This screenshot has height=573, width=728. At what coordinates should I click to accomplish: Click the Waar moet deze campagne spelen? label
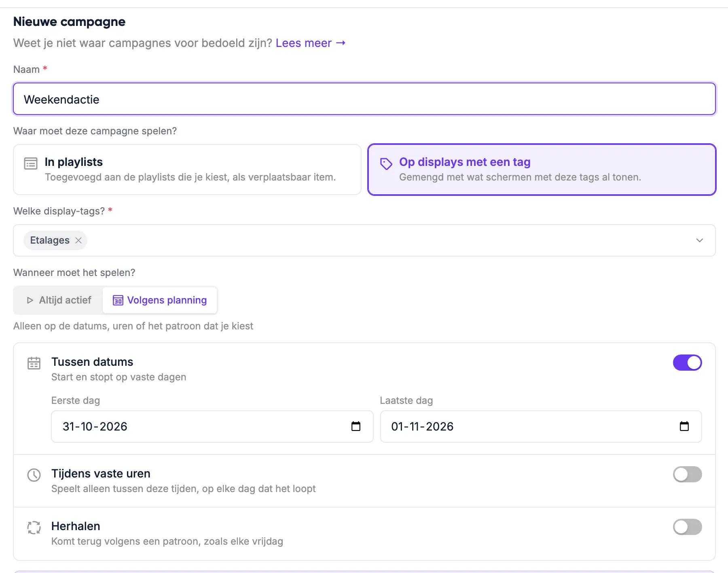(95, 131)
